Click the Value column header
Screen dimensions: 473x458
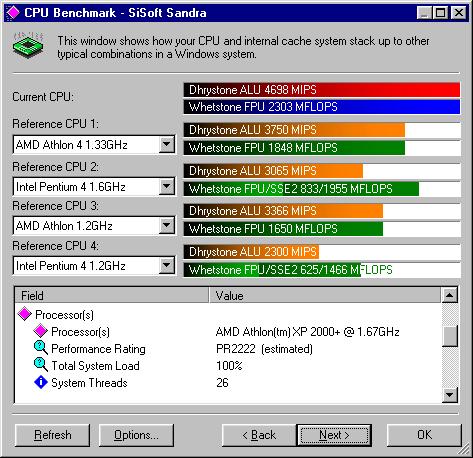325,295
